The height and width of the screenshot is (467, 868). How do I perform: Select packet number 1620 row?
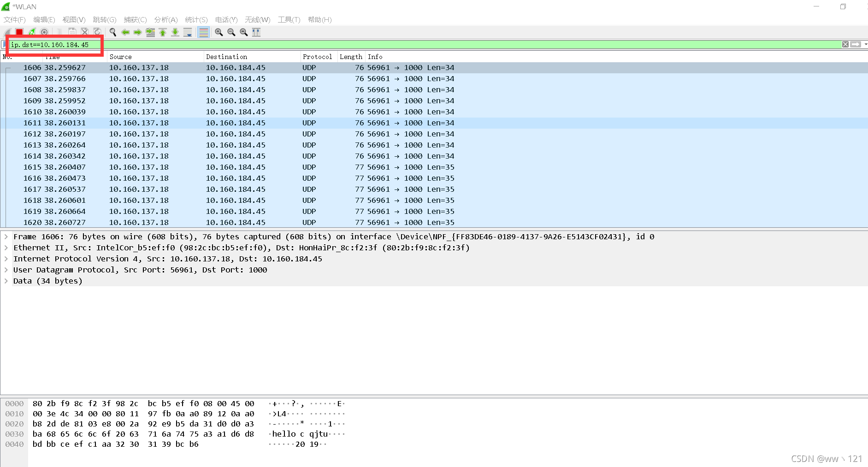(434, 222)
